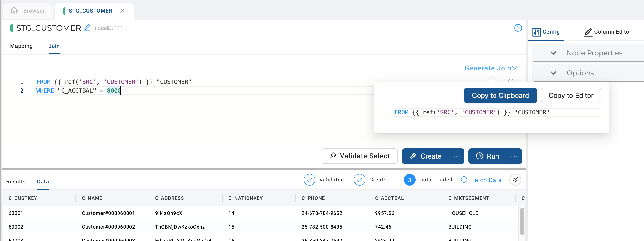Open the Column Editor panel tab

pyautogui.click(x=608, y=32)
